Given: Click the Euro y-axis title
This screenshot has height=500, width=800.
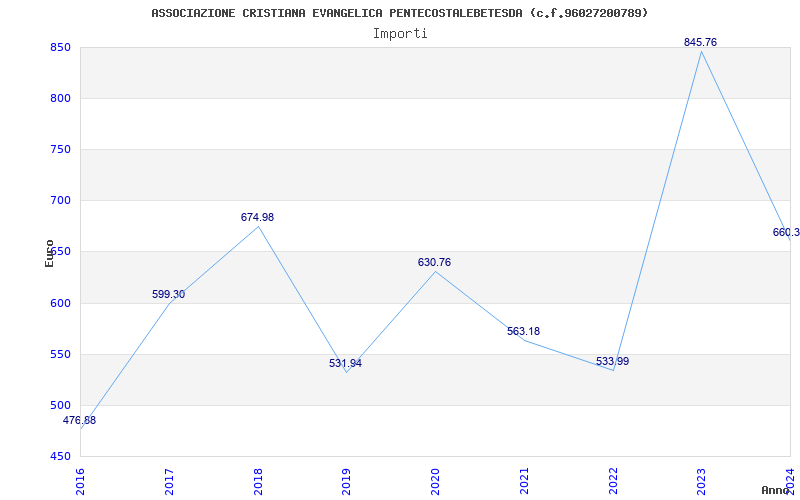Looking at the screenshot, I should (49, 253).
